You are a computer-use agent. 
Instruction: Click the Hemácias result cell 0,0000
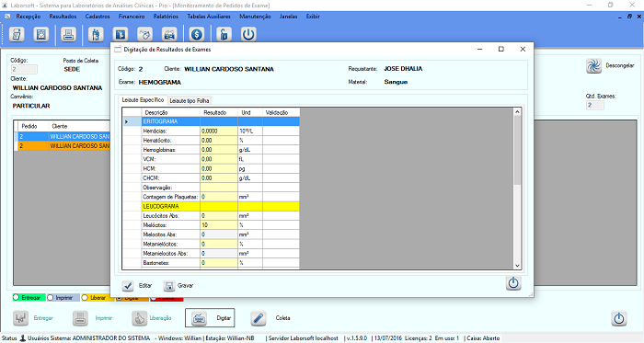[219, 131]
